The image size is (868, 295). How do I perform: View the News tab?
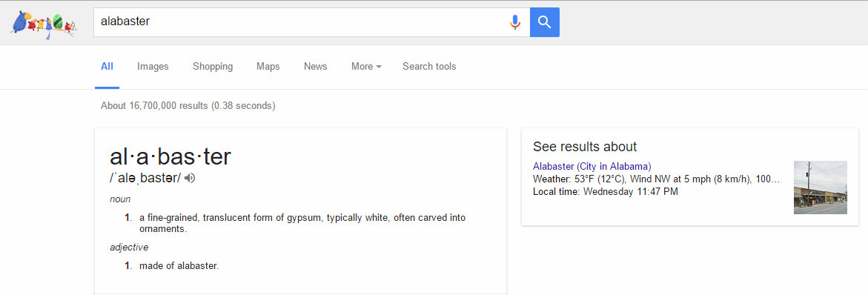pyautogui.click(x=316, y=67)
